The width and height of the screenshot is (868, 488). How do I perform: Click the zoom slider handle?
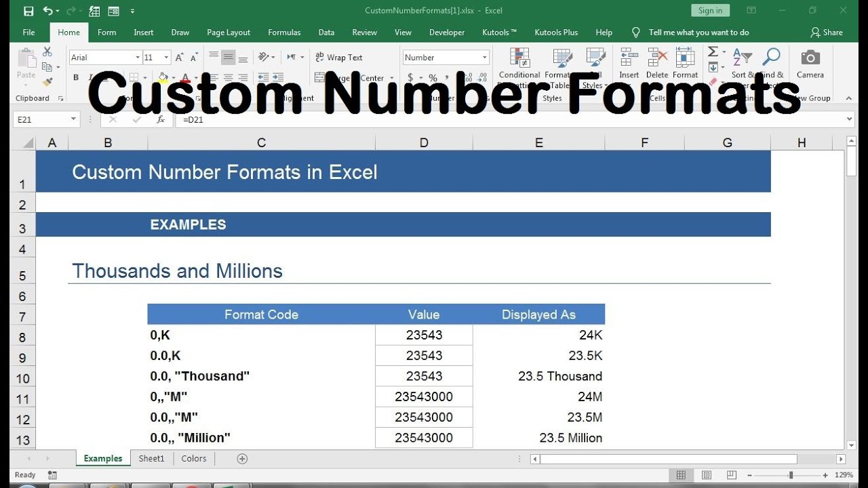pos(791,475)
